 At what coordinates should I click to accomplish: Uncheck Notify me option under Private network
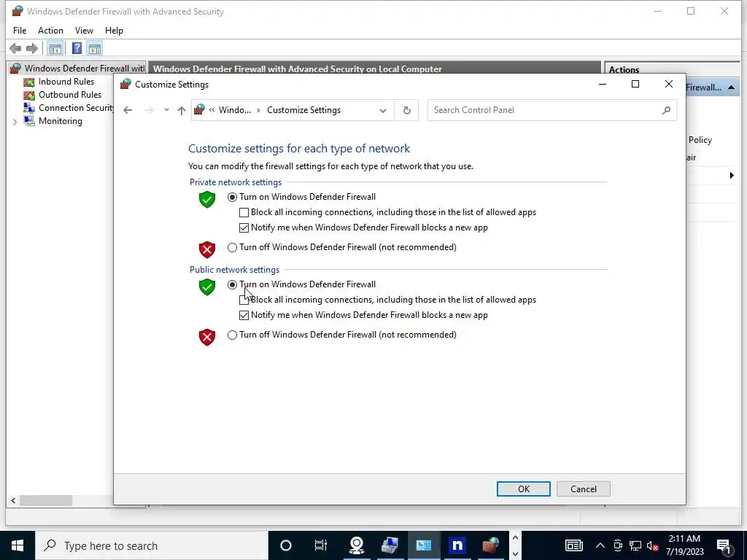(x=244, y=227)
